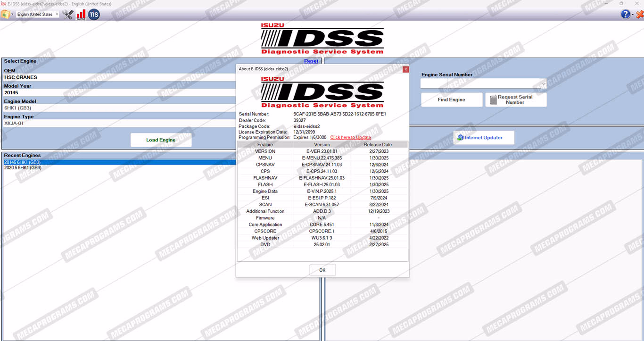
Task: Click the Reset link in Select Engine
Action: click(x=311, y=61)
